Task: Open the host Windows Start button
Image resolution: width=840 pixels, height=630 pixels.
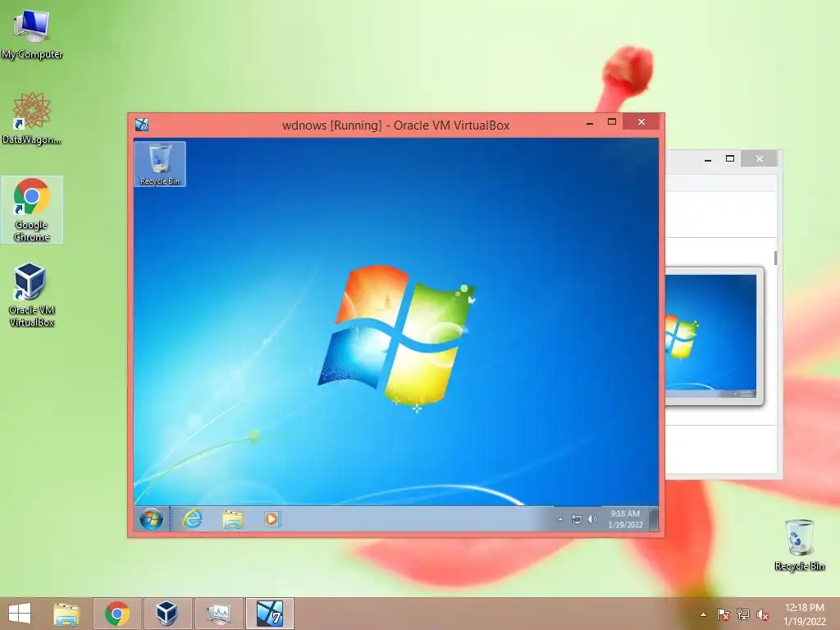Action: click(20, 614)
